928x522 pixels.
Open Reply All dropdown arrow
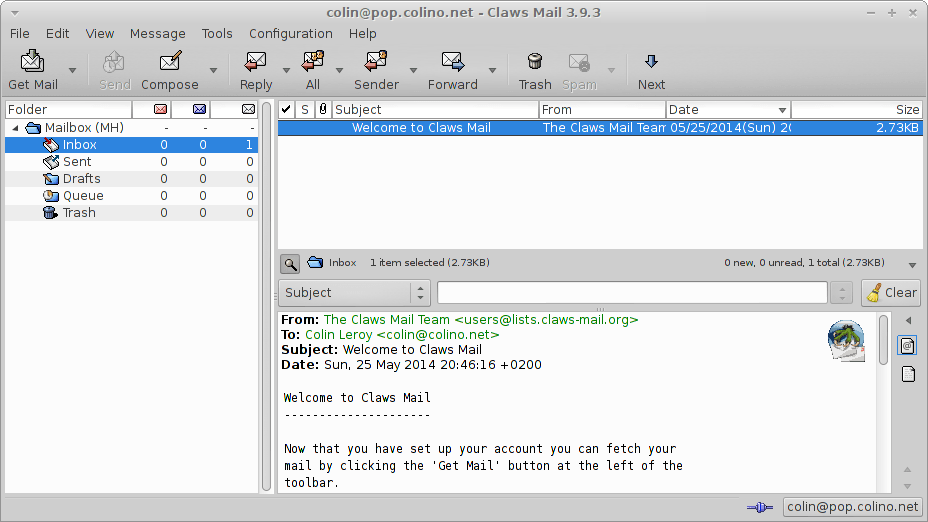(x=340, y=70)
